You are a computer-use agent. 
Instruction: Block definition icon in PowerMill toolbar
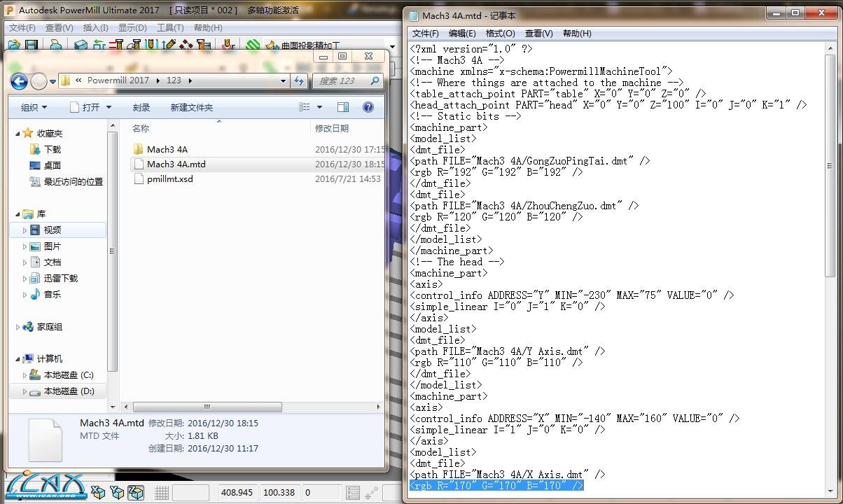tap(81, 45)
